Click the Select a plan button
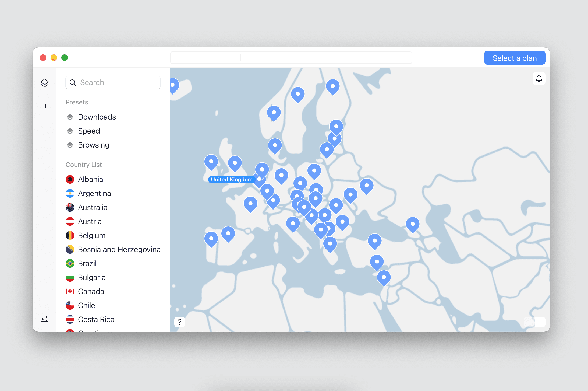Screen dimensions: 588x391 514,58
